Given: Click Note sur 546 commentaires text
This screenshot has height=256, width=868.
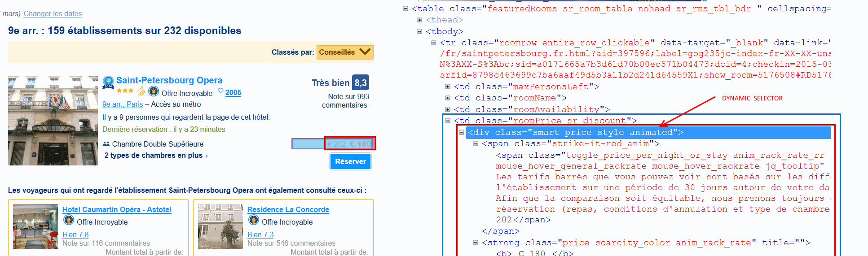Looking at the screenshot, I should coord(291,243).
